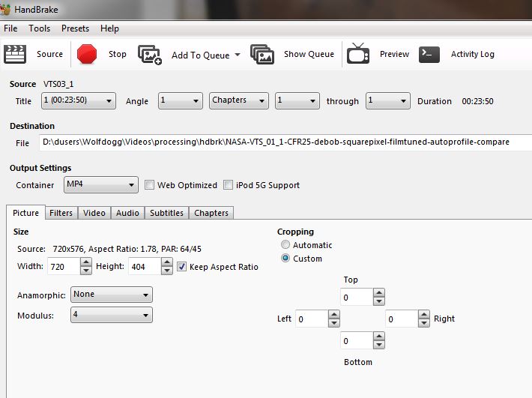Select the Automatic cropping radio button

point(285,244)
